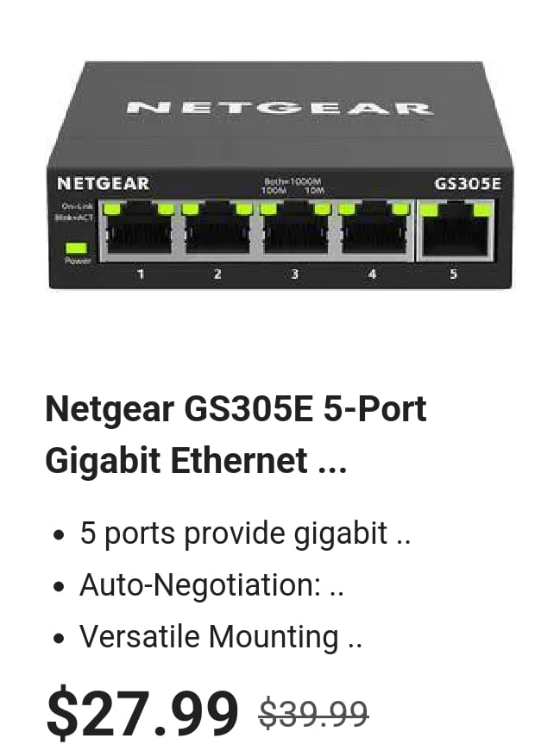Click the NETGEAR logo on switch top
Image resolution: width=560 pixels, height=751 pixels.
pos(280,108)
